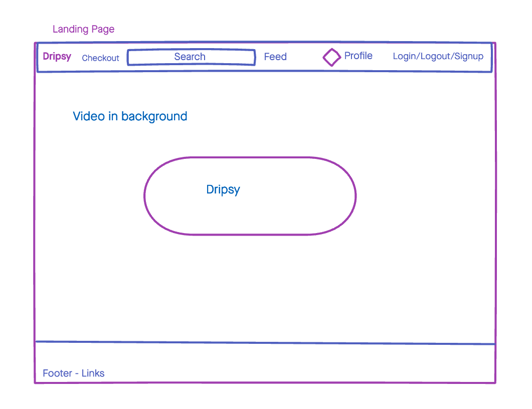The width and height of the screenshot is (532, 409).
Task: Navigate to Login/Logout/Signup
Action: (x=438, y=56)
